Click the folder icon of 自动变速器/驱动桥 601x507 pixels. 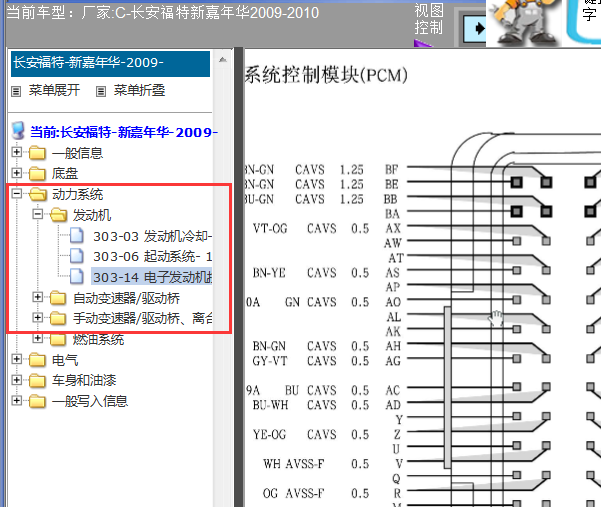pyautogui.click(x=58, y=298)
